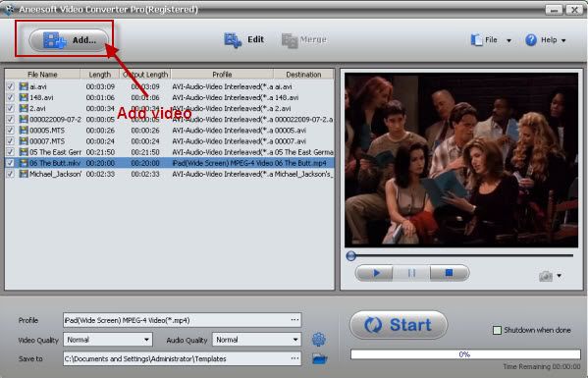Click the Start conversion button
Screen dimensions: 588x378
(399, 325)
